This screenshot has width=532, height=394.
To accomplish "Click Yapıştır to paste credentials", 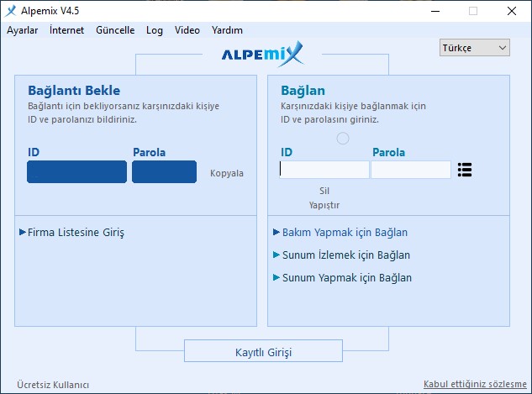I will pyautogui.click(x=324, y=205).
